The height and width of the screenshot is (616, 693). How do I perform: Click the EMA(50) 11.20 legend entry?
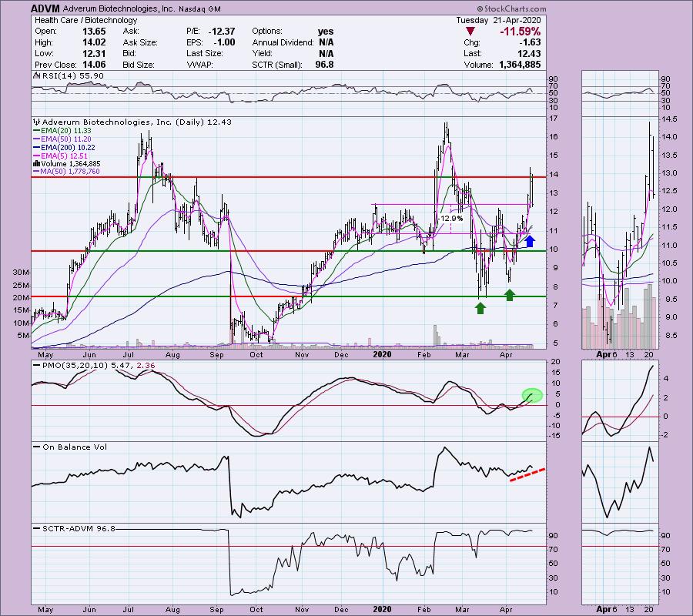[x=62, y=139]
